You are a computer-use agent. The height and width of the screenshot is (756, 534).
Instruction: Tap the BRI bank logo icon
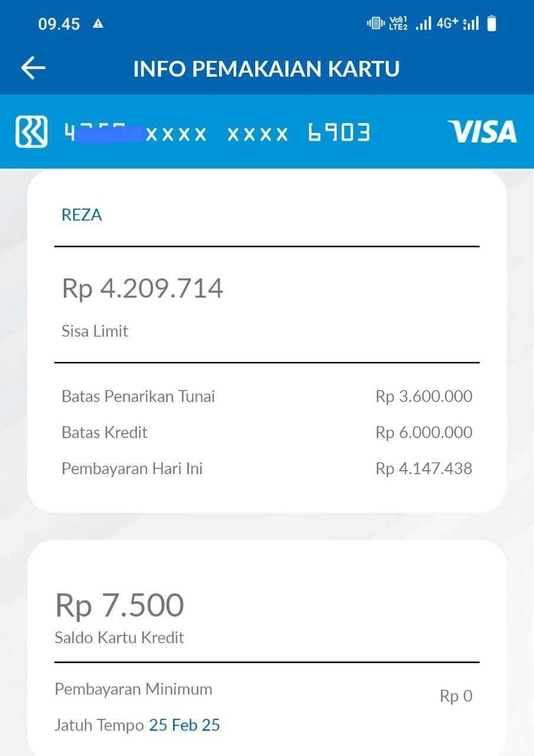pos(31,132)
